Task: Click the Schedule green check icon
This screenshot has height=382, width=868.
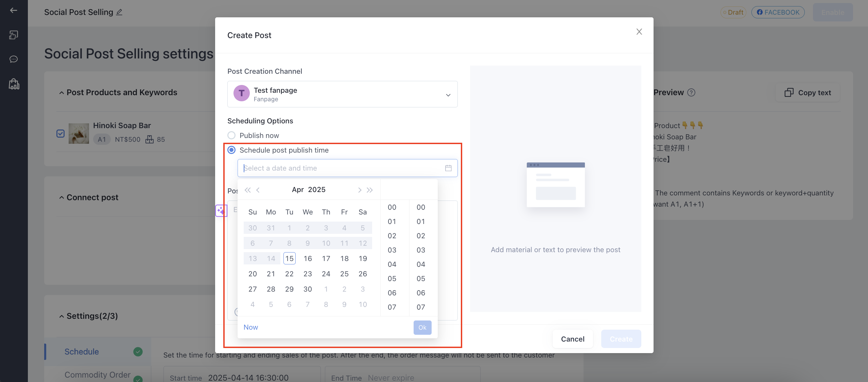Action: pyautogui.click(x=138, y=352)
